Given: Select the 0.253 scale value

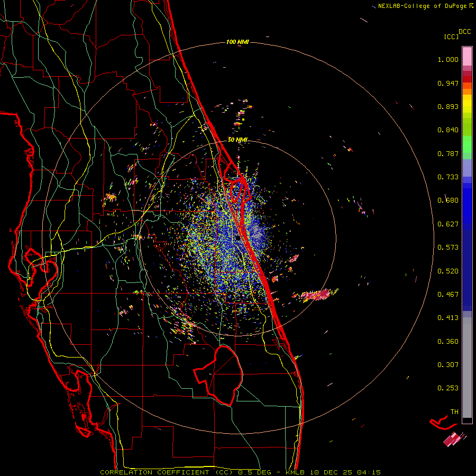Looking at the screenshot, I should coord(448,388).
